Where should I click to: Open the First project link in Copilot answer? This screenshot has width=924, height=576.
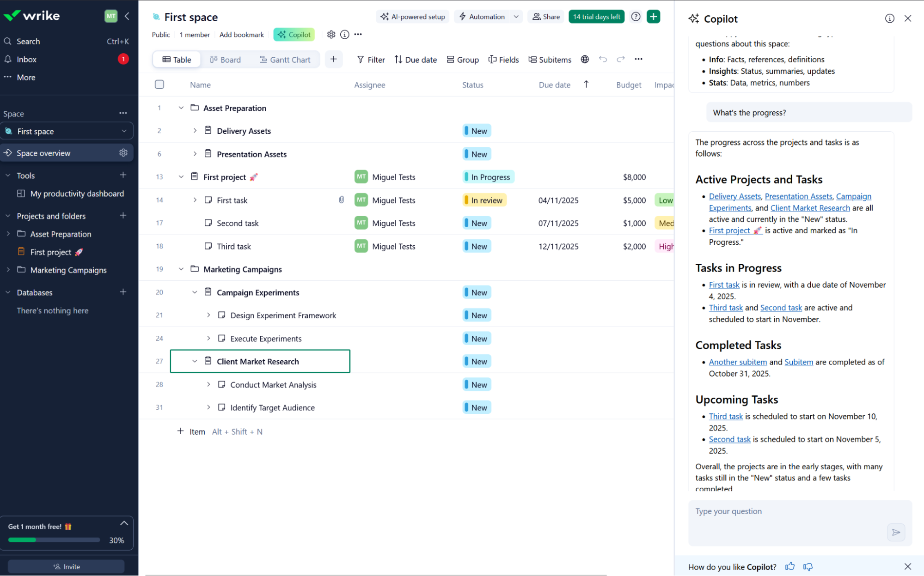coord(729,230)
